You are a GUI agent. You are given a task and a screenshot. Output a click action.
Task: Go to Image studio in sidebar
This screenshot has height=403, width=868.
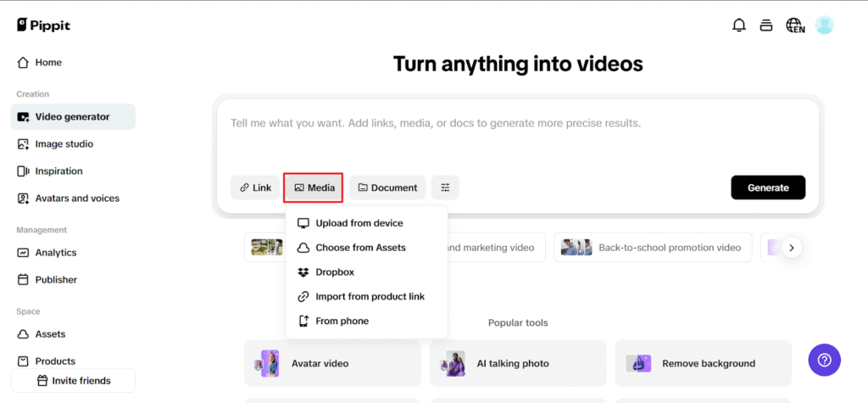[64, 144]
